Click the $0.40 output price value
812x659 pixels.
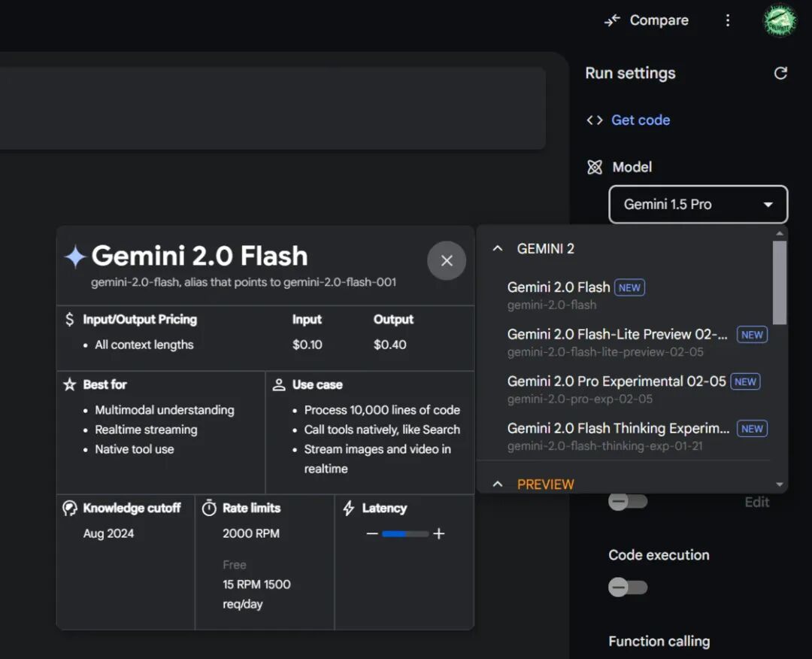[390, 345]
